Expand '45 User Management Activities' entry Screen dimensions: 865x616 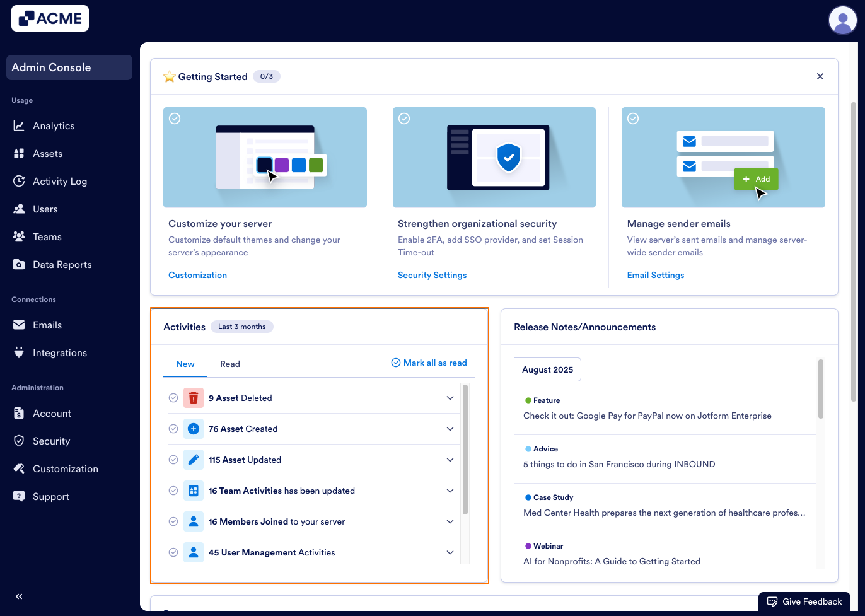click(450, 552)
